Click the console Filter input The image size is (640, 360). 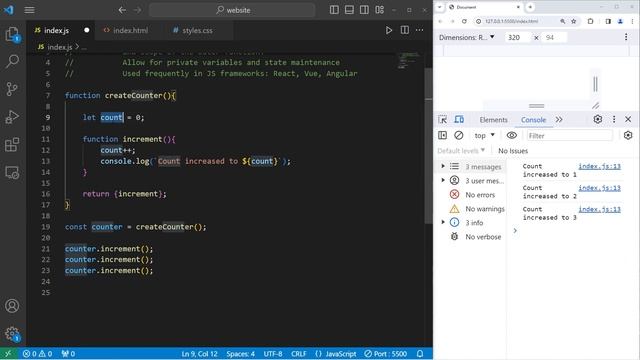pyautogui.click(x=570, y=136)
